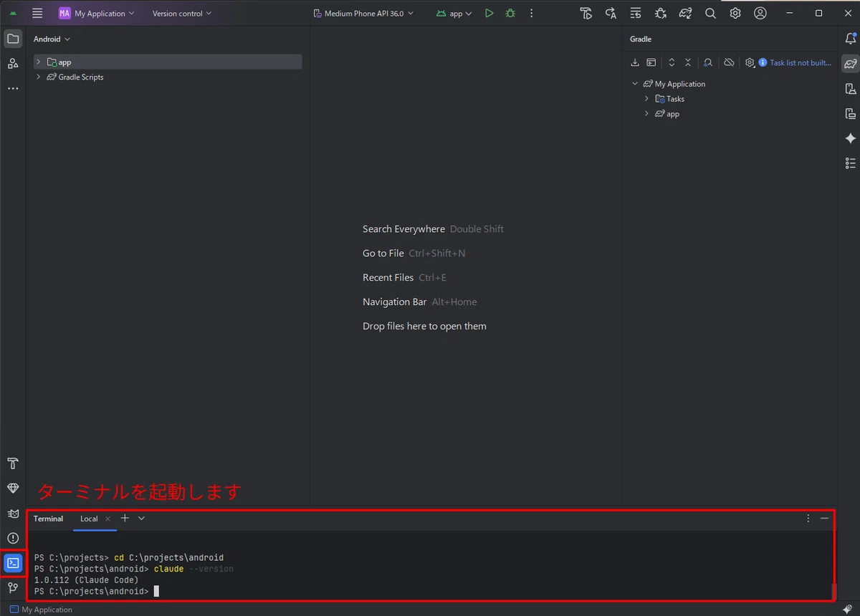This screenshot has width=860, height=616.
Task: Open IDE settings gear in title bar
Action: click(735, 13)
